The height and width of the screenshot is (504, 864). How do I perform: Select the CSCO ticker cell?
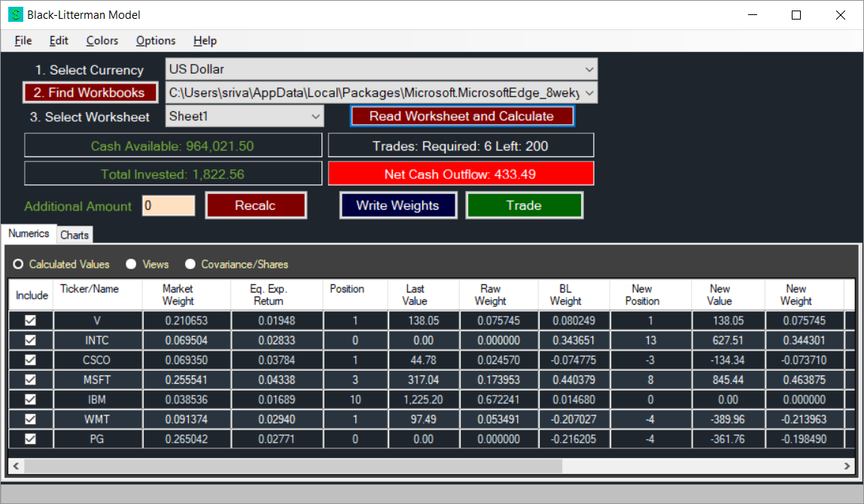[98, 360]
